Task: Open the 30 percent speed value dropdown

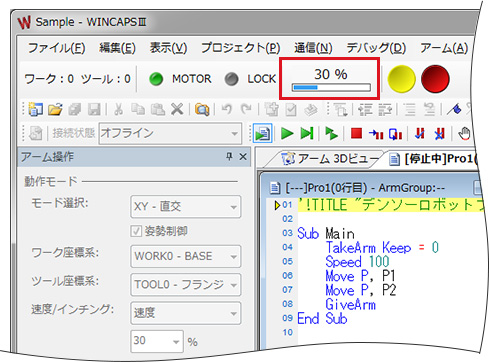Action: click(157, 341)
